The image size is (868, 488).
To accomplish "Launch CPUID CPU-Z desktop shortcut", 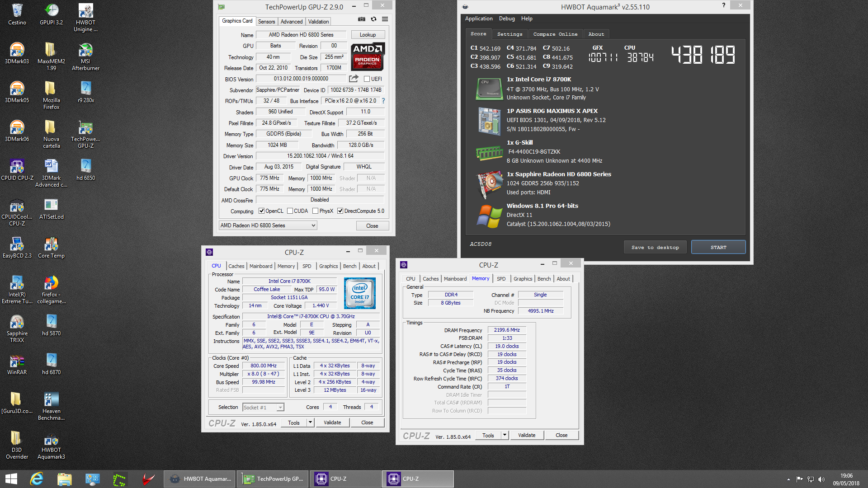I will (x=17, y=170).
